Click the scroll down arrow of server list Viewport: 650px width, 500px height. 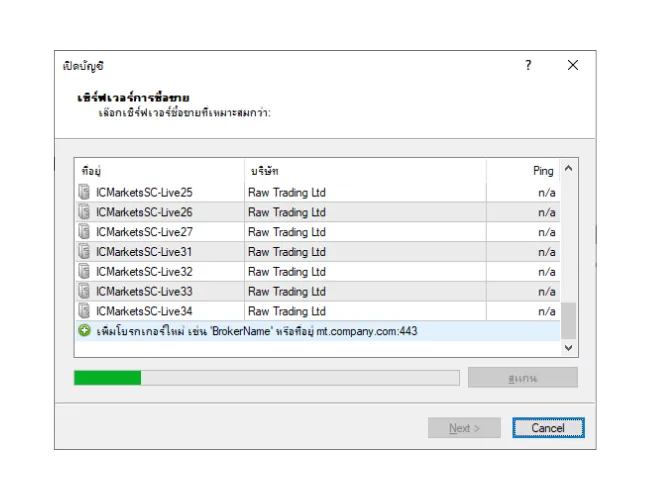pyautogui.click(x=569, y=347)
